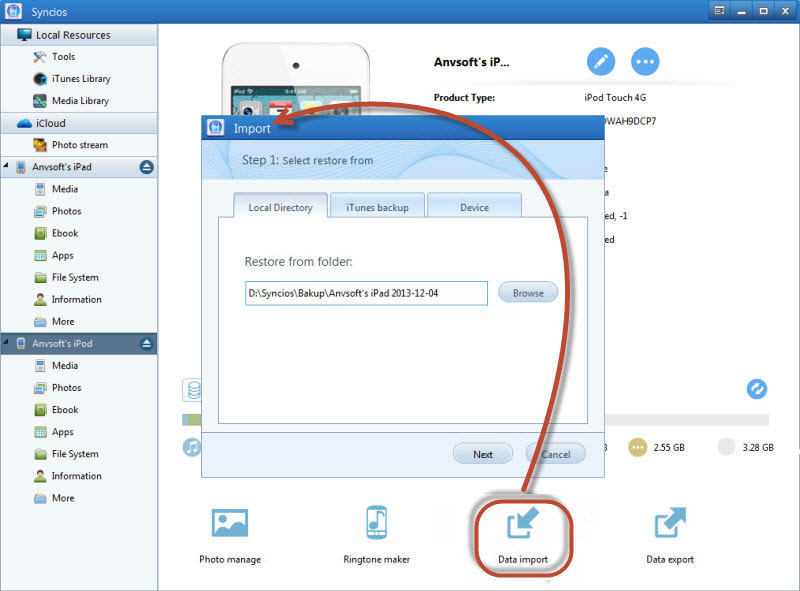Open Media Library in sidebar
This screenshot has height=591, width=800.
point(71,101)
